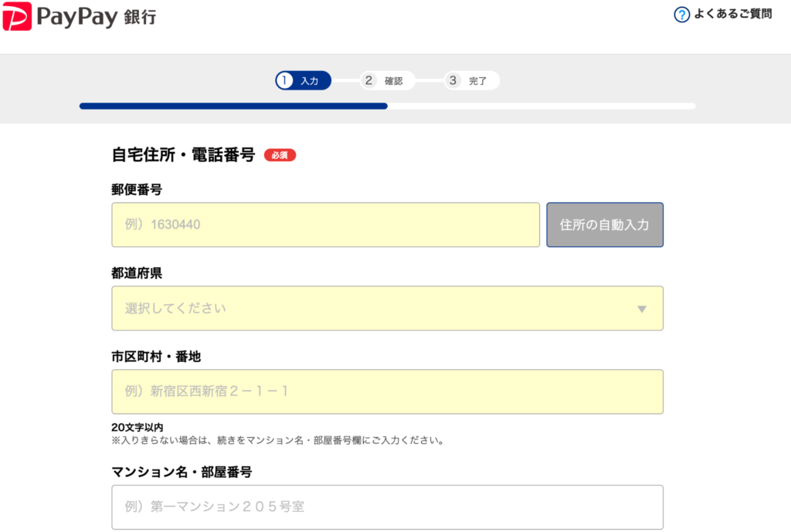The image size is (791, 532).
Task: Click the マンション名・部屋番号 field label
Action: tap(182, 472)
